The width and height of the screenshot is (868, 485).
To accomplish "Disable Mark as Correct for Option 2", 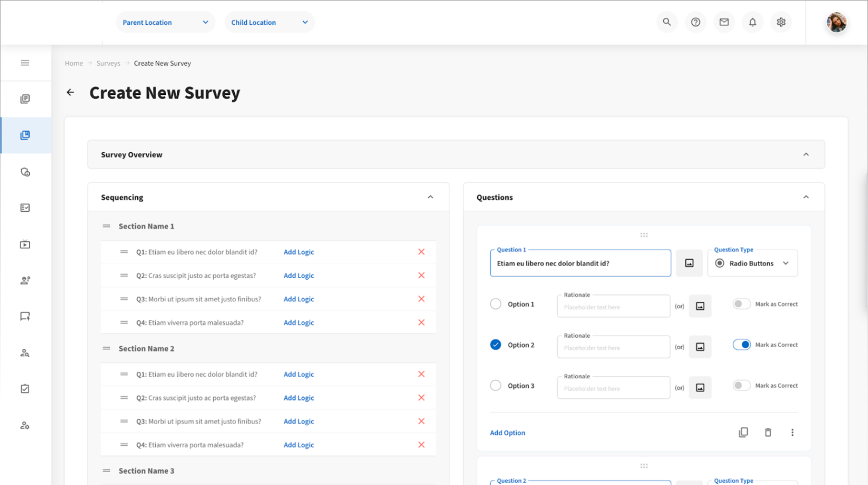I will pyautogui.click(x=741, y=345).
